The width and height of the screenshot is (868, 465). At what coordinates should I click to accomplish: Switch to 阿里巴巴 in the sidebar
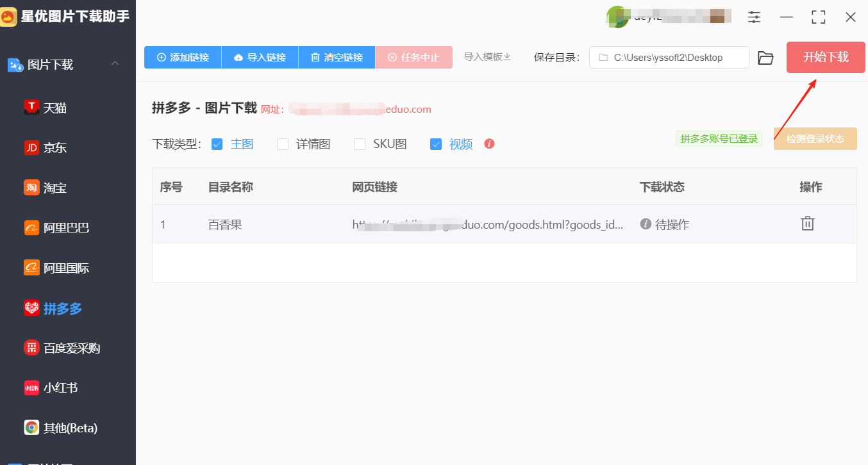coord(68,227)
